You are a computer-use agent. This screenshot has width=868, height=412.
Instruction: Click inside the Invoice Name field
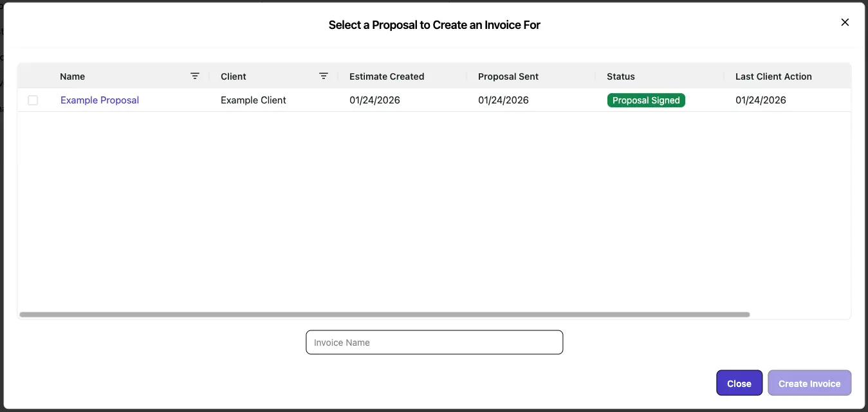pos(434,342)
